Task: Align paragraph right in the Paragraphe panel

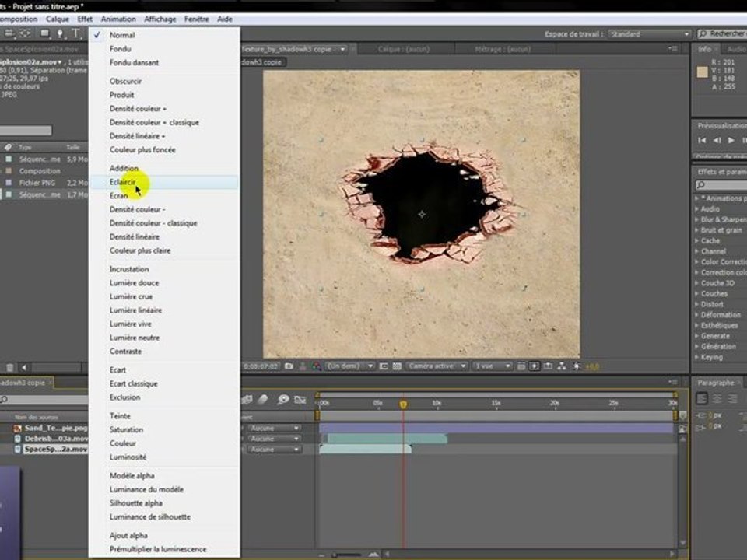Action: pyautogui.click(x=732, y=398)
